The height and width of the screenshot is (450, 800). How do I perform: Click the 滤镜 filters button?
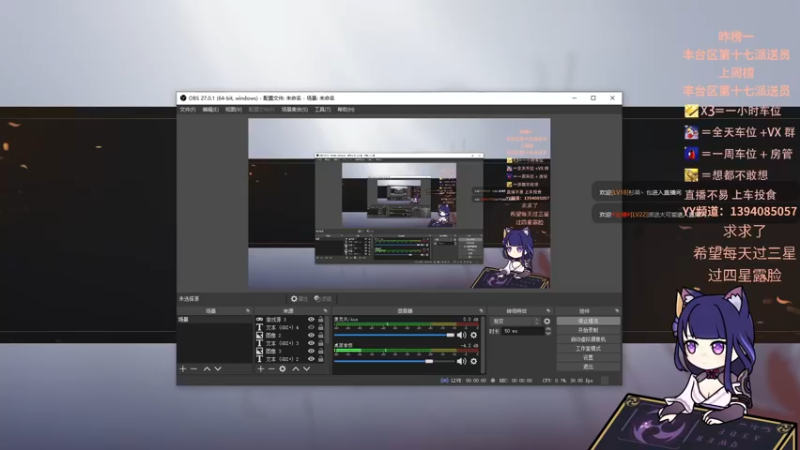pyautogui.click(x=323, y=298)
